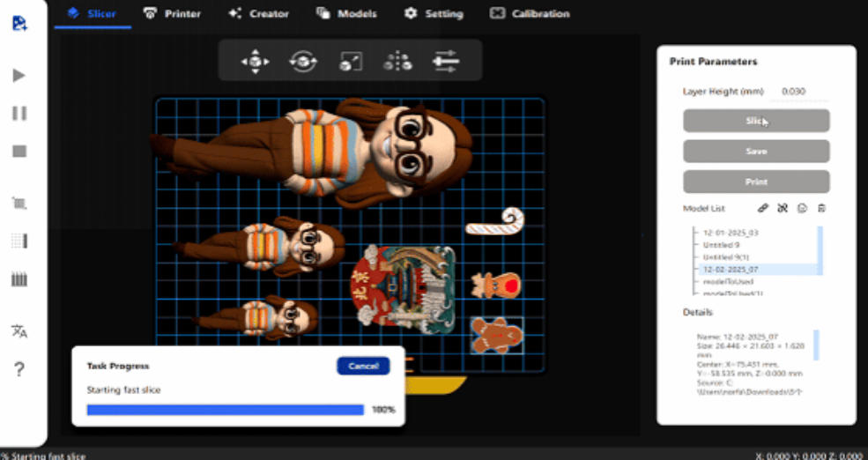This screenshot has height=460, width=868.
Task: Select the Scale tool in the transform toolbar
Action: tap(351, 61)
